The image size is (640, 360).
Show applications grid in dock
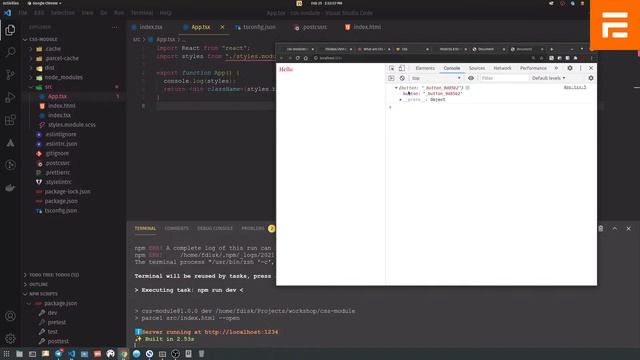coord(6,354)
